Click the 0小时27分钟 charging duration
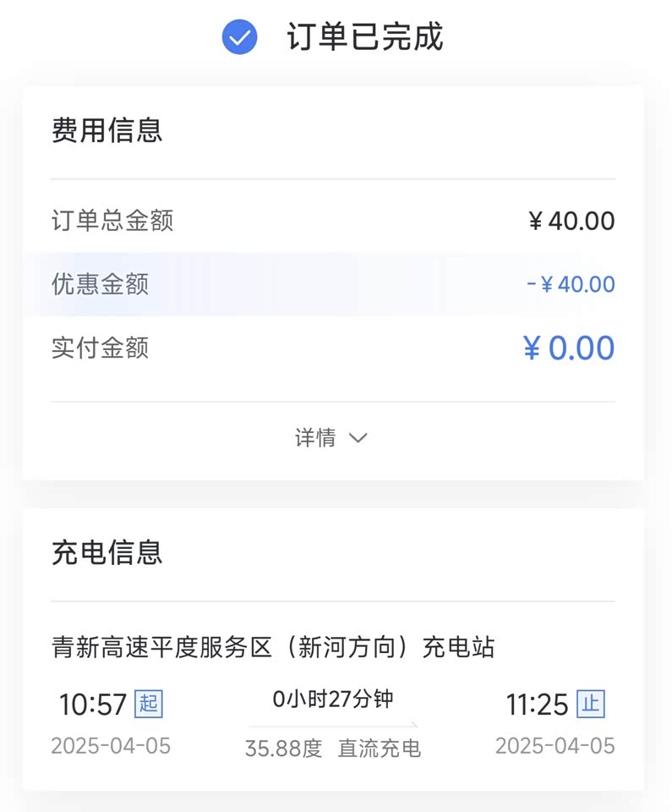This screenshot has width=672, height=812. point(333,700)
